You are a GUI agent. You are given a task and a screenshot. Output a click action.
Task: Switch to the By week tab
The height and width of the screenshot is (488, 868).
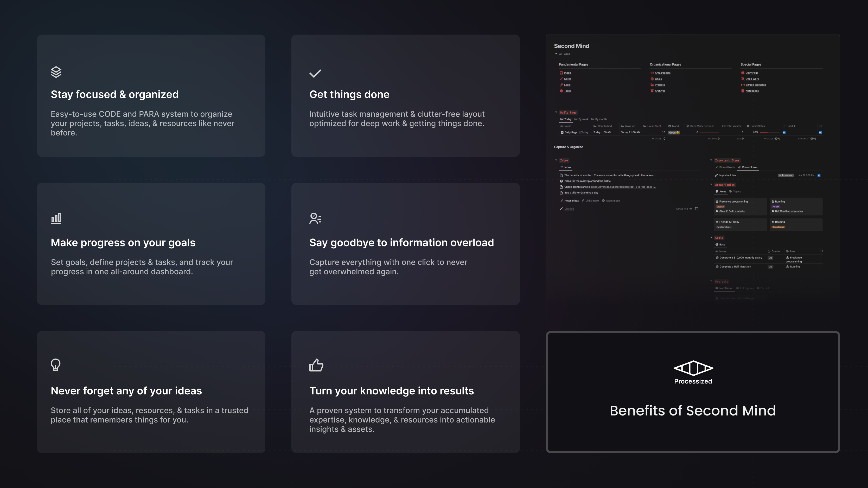(x=582, y=119)
